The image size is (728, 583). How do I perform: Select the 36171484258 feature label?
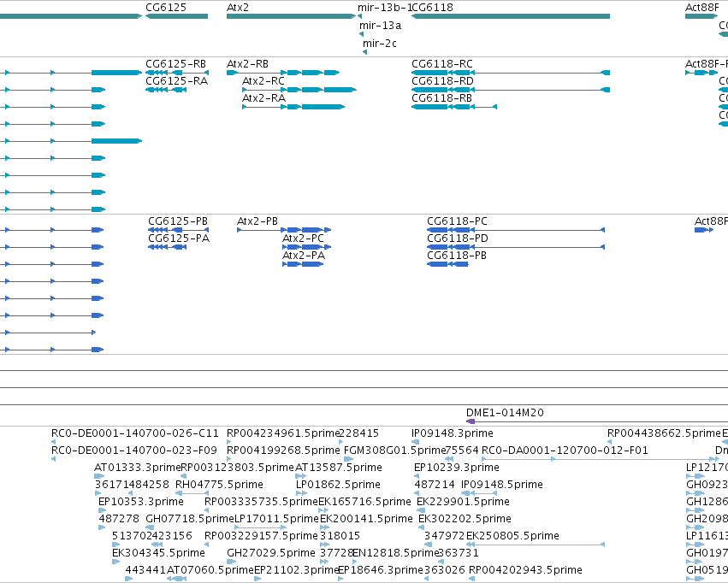coord(132,485)
